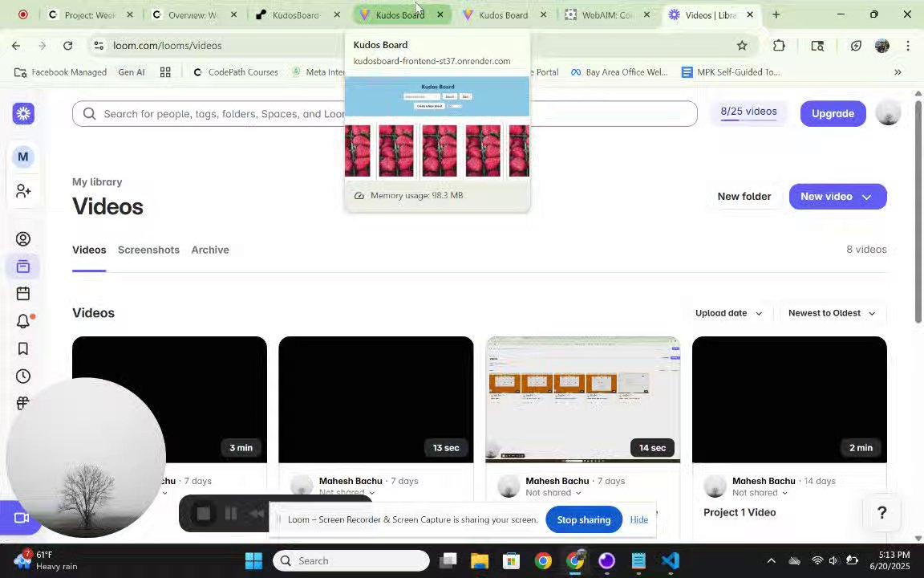Switch to the Screenshots tab
Viewport: 924px width, 578px height.
point(148,250)
